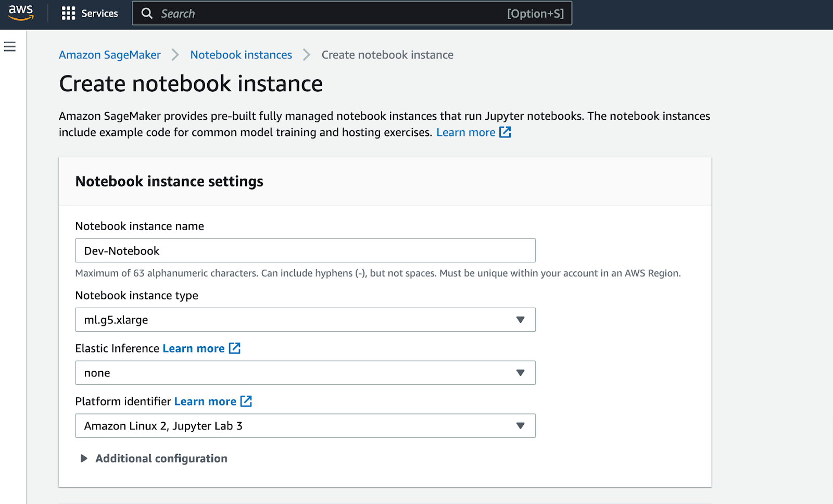The height and width of the screenshot is (504, 833).
Task: Open the Platform identifier dropdown
Action: (x=305, y=426)
